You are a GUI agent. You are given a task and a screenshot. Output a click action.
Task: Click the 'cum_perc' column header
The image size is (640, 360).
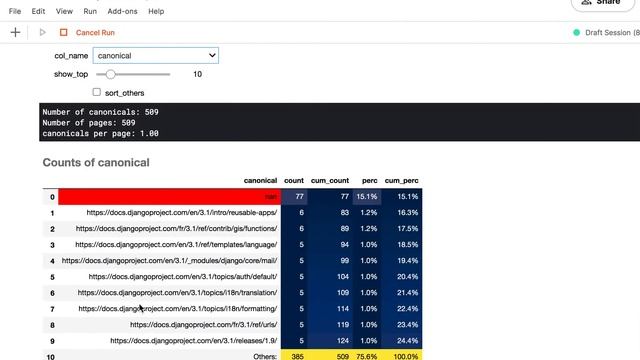click(401, 180)
